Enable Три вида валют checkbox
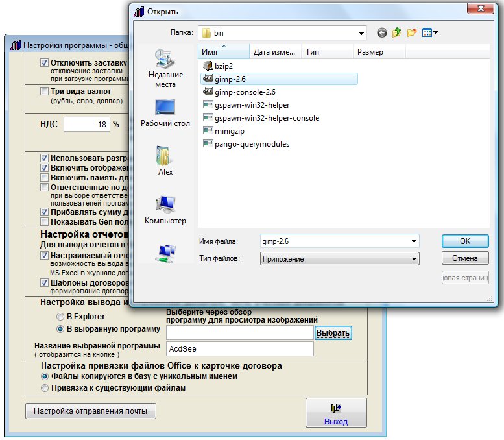504x440 pixels. 44,92
